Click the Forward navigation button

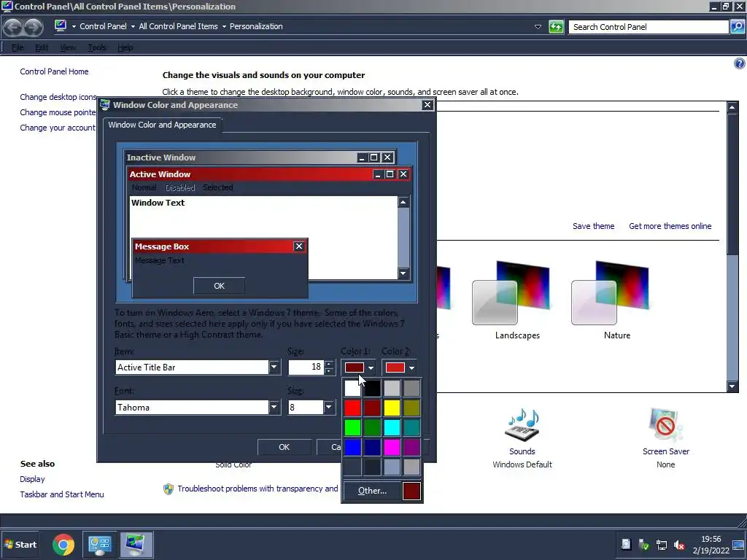(34, 27)
